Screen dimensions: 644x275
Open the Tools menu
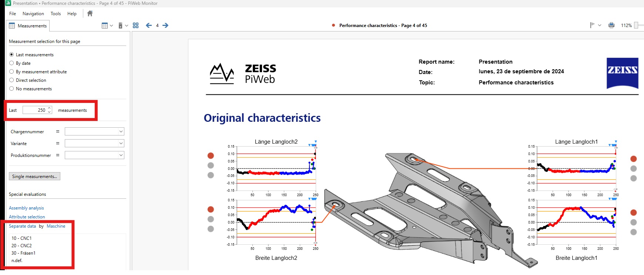(56, 14)
